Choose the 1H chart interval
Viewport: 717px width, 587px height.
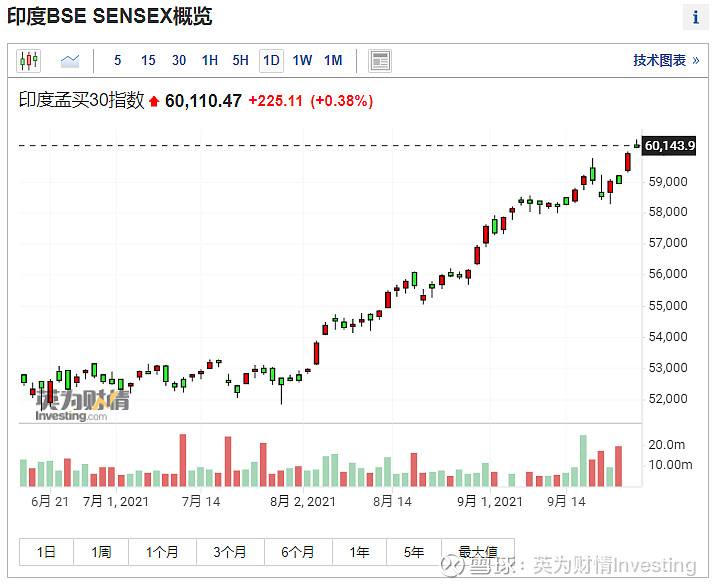pos(210,61)
